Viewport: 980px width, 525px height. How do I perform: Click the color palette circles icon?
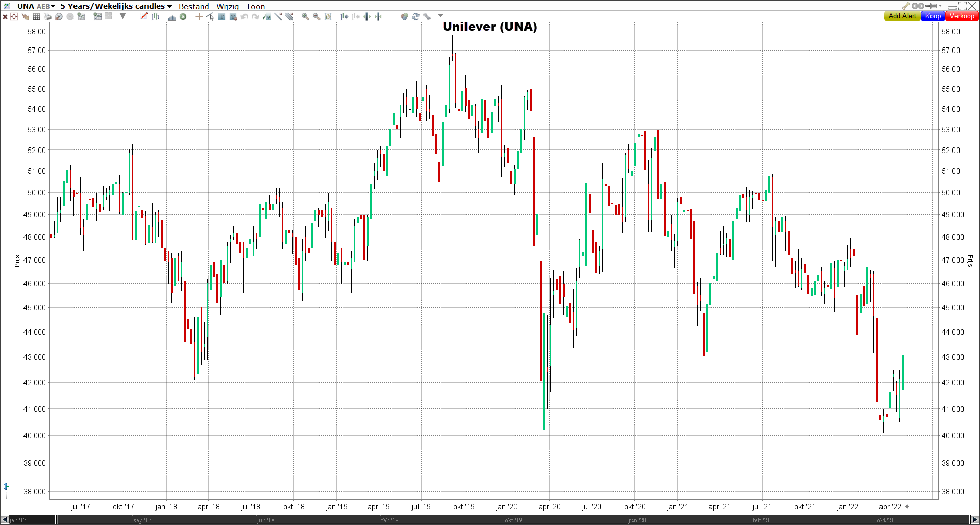(404, 16)
